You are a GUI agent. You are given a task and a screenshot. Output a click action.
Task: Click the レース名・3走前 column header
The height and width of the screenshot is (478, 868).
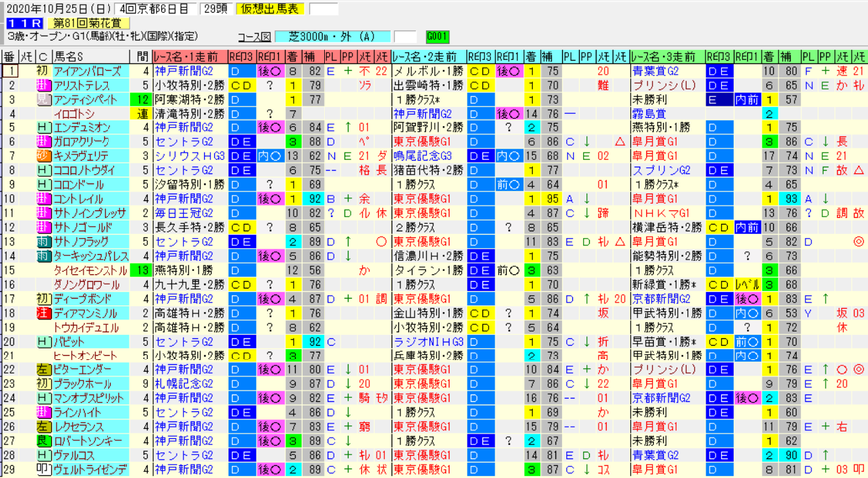click(x=668, y=57)
